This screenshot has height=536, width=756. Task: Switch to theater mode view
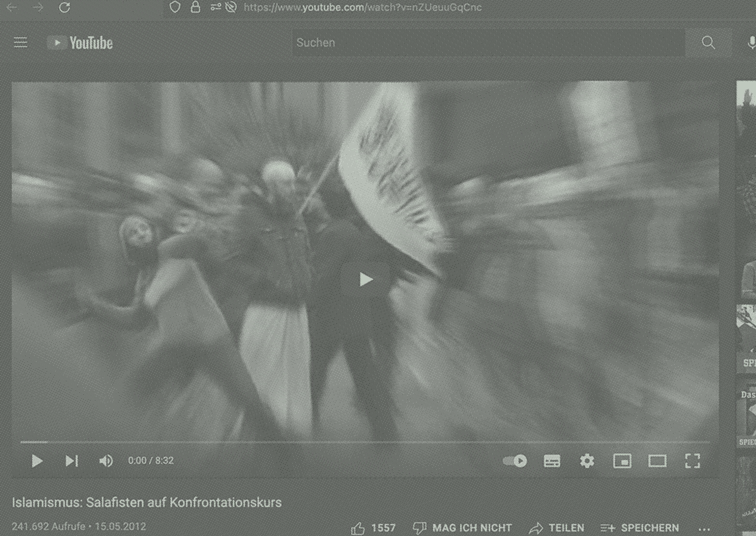[657, 461]
